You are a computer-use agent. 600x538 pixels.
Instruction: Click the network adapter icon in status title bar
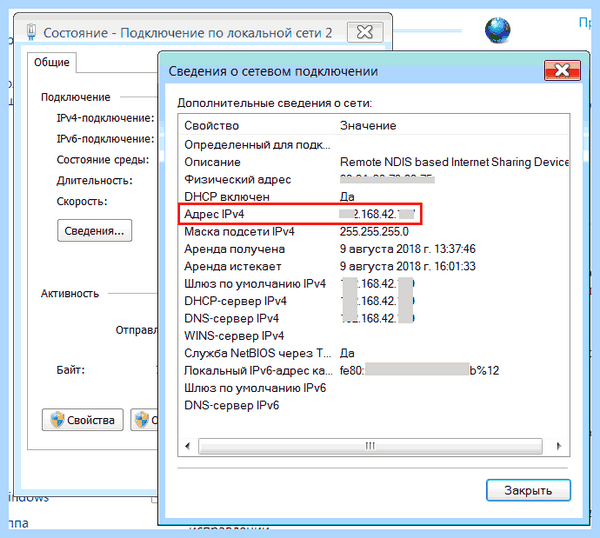click(x=31, y=32)
